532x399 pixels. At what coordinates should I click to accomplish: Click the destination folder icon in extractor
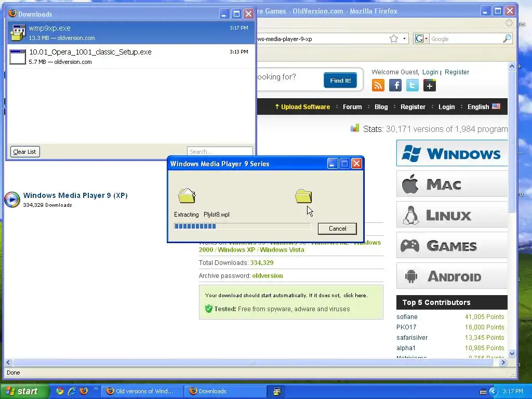tap(303, 196)
